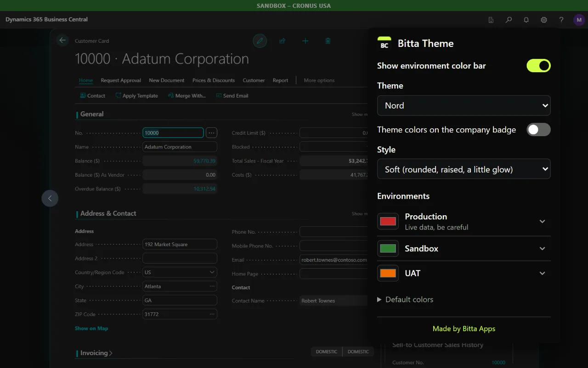
Task: Toggle Theme colors on the company badge
Action: click(538, 130)
